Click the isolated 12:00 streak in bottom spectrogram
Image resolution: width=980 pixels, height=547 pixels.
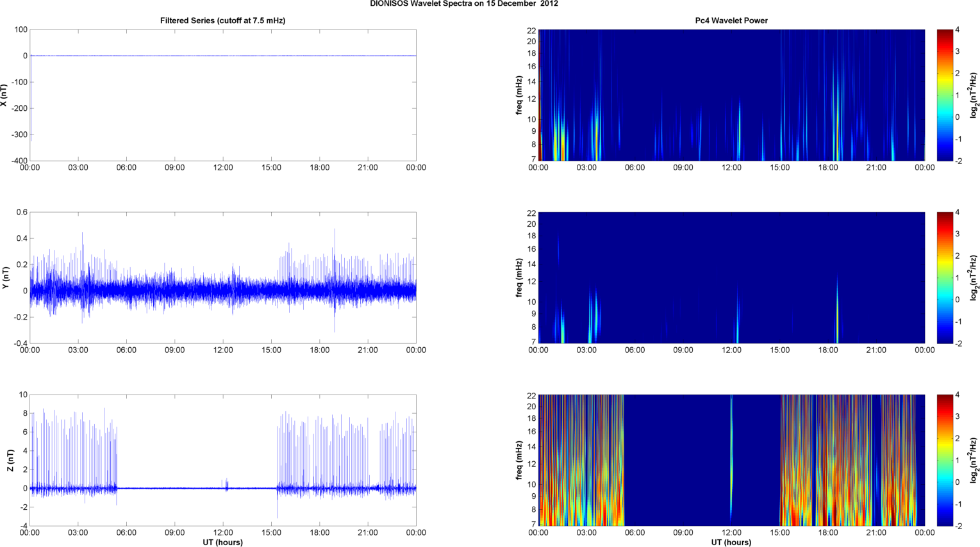[731, 460]
